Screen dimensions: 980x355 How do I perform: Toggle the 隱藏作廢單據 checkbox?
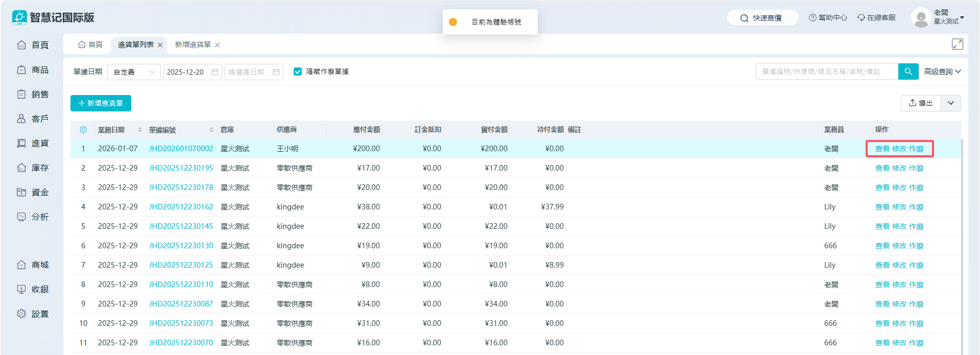pyautogui.click(x=298, y=72)
